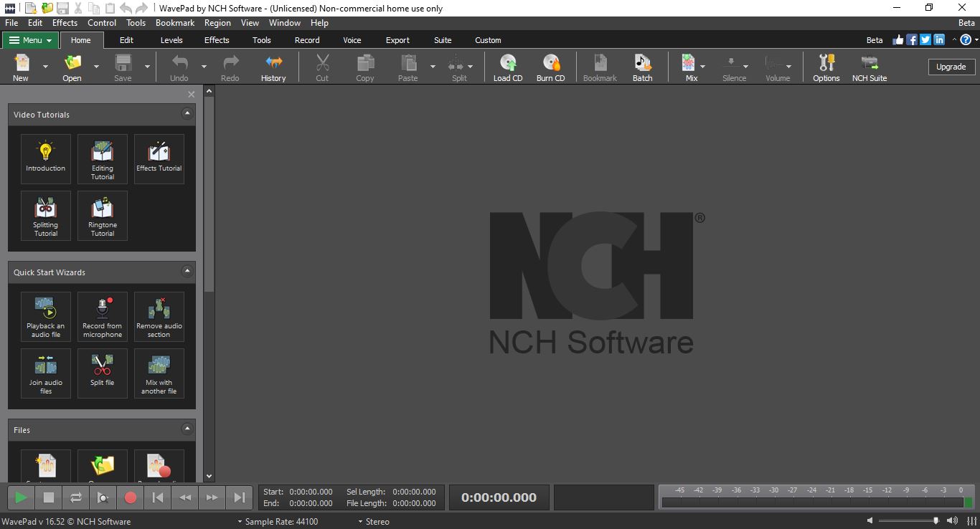Click the green Play button
This screenshot has height=529, width=980.
click(x=21, y=497)
